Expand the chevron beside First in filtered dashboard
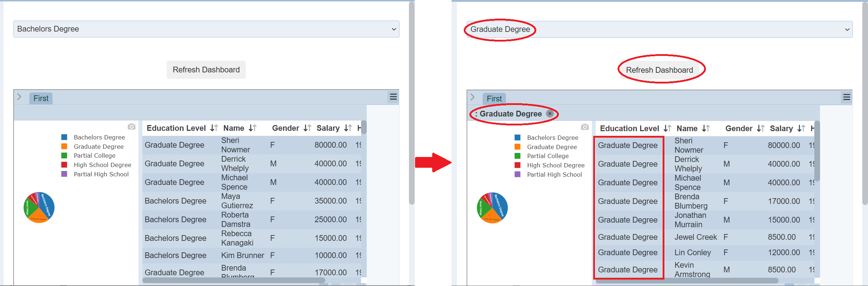 [x=473, y=97]
